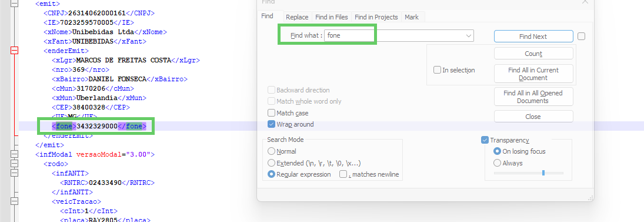Go to the Mark tab
This screenshot has width=644, height=222.
click(412, 17)
